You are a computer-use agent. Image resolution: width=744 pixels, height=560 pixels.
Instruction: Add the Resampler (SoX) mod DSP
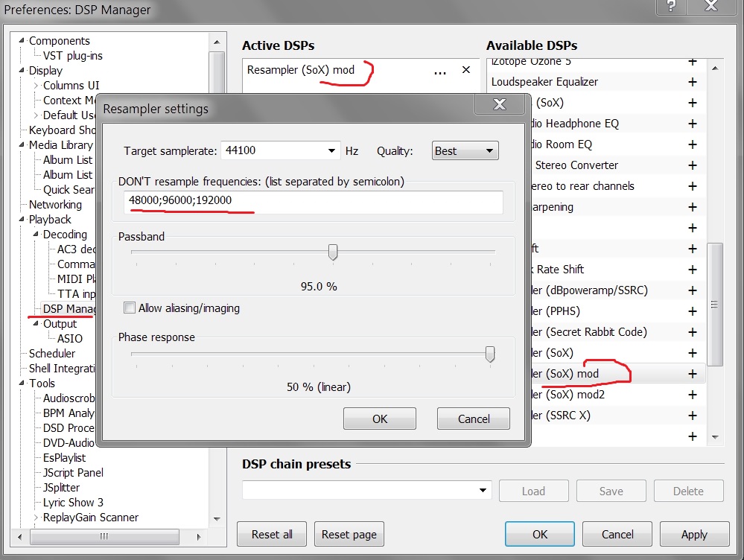point(693,374)
